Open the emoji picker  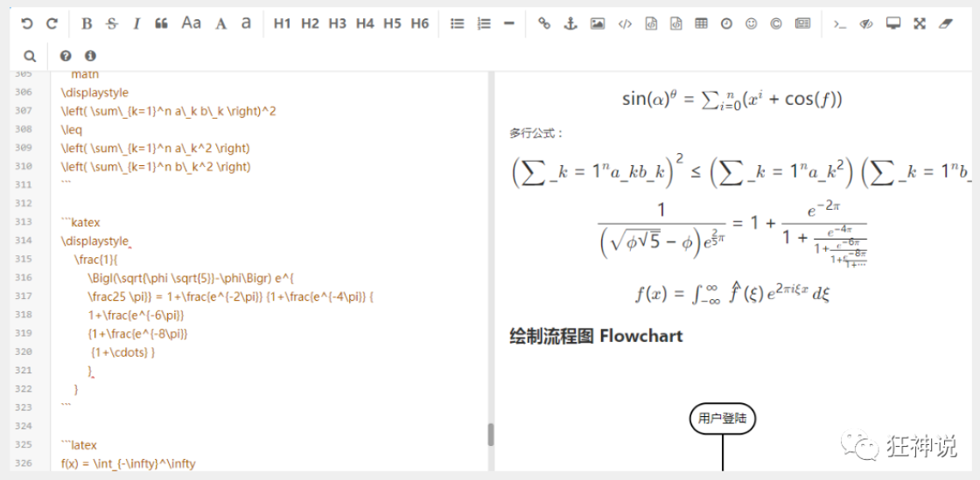coord(752,24)
